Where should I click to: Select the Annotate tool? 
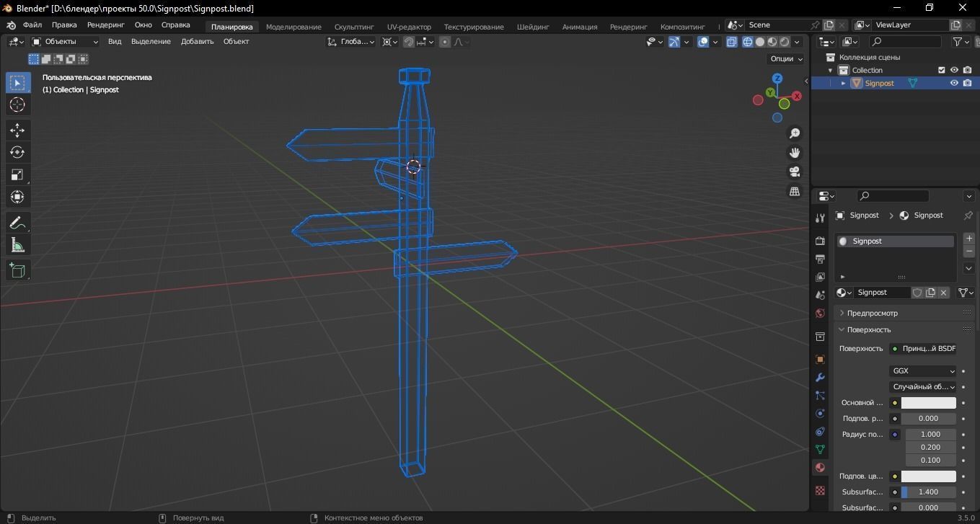17,223
